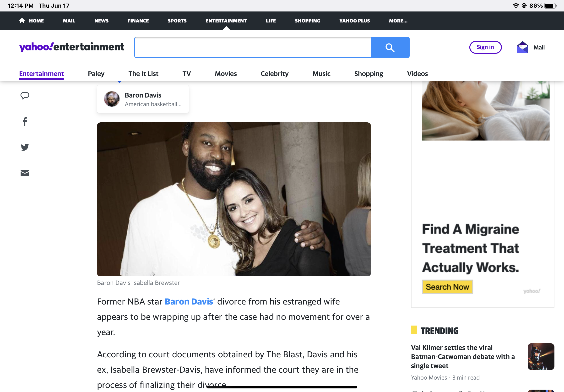Open the Batman thumbnail in Trending
Screen dimensions: 564x392
pos(541,356)
